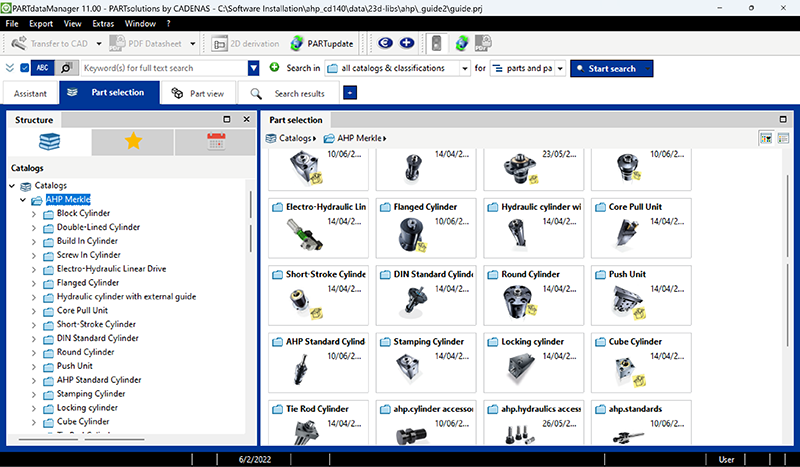This screenshot has height=467, width=800.
Task: Maximize the Structure panel
Action: point(227,119)
